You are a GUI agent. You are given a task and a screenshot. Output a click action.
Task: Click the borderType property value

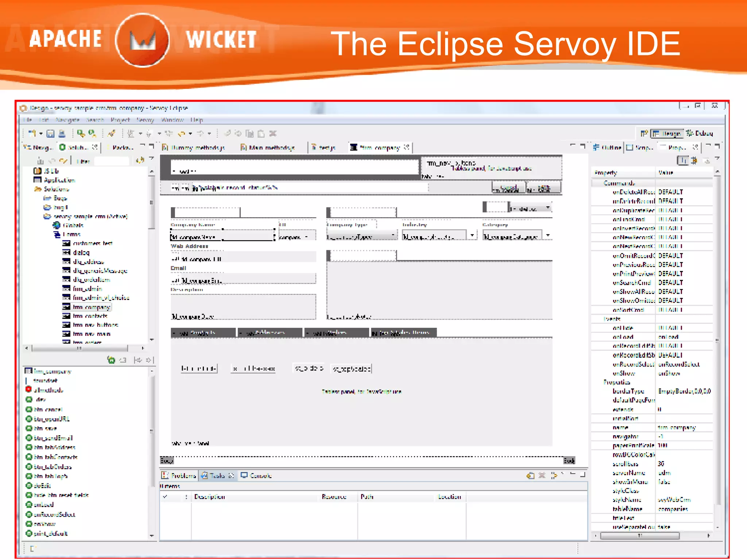(x=684, y=391)
